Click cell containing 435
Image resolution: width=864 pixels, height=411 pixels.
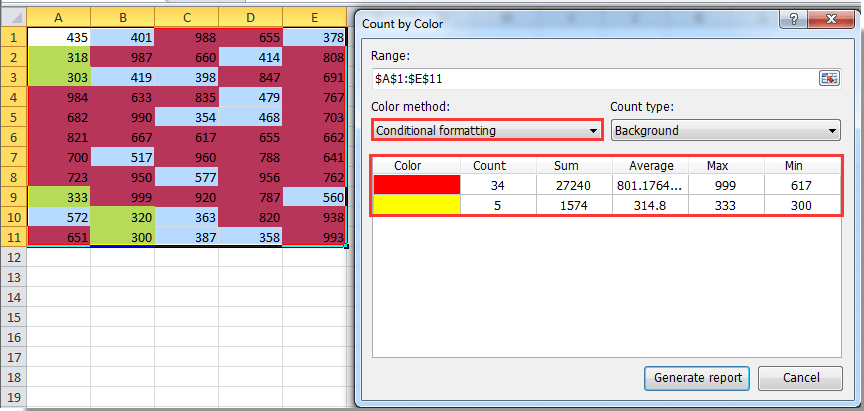click(x=59, y=37)
